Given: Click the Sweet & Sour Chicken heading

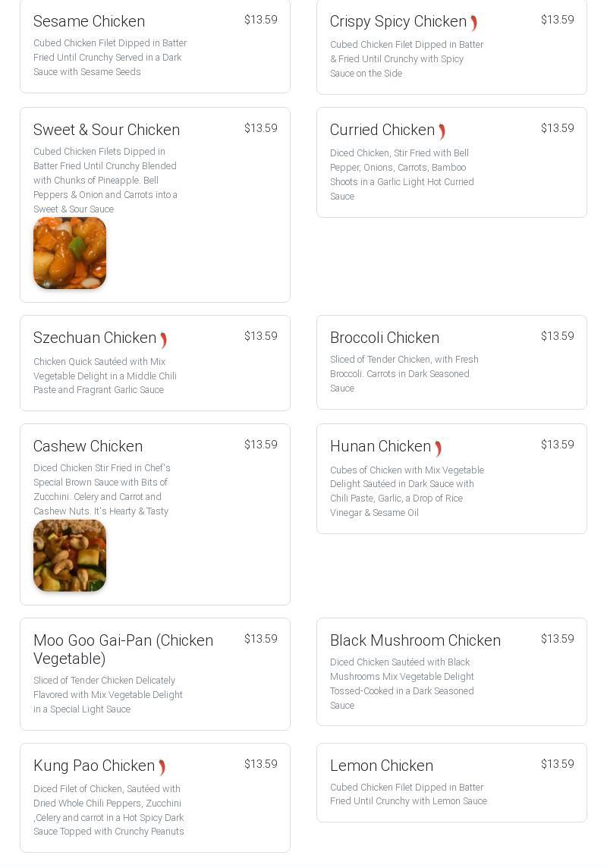Looking at the screenshot, I should [106, 130].
